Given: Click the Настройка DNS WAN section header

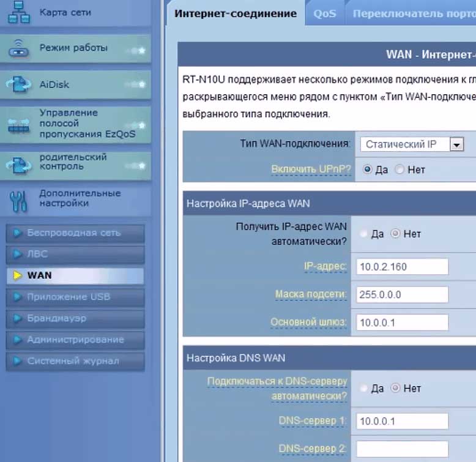Looking at the screenshot, I should (x=329, y=357).
